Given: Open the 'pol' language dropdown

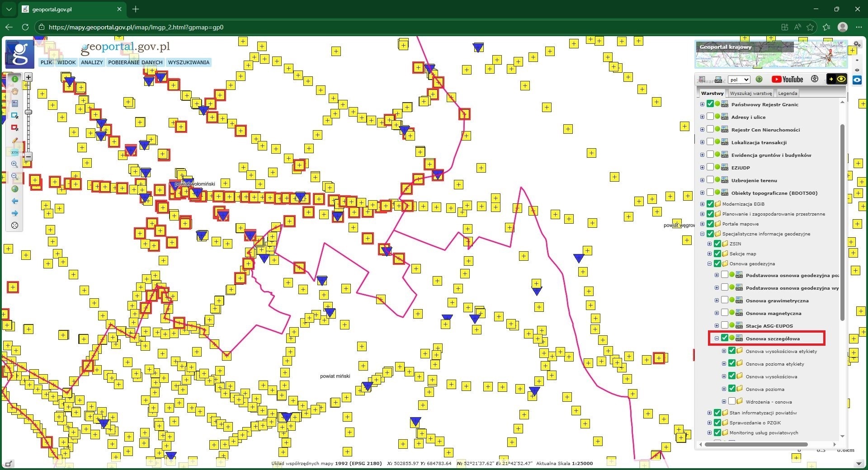Looking at the screenshot, I should (x=739, y=80).
